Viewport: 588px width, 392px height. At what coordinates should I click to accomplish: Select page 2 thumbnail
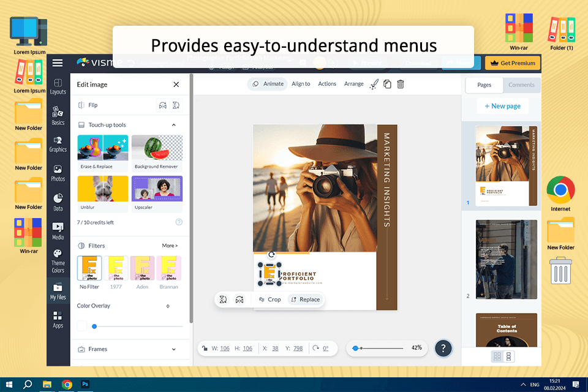pos(507,260)
